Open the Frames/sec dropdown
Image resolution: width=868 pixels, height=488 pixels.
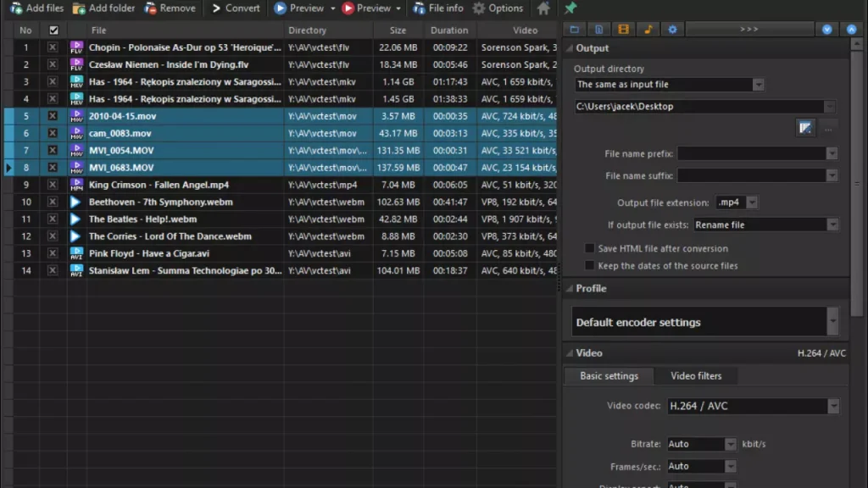[x=731, y=467]
